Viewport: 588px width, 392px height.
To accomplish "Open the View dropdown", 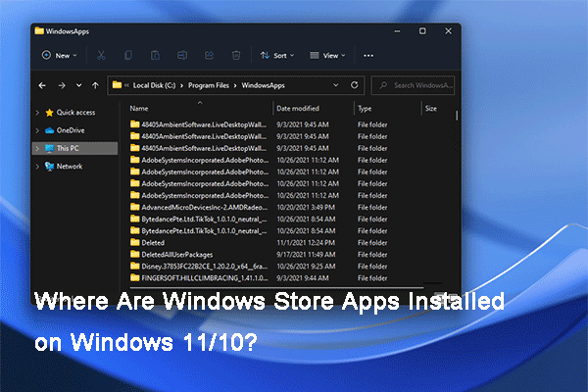I will pyautogui.click(x=327, y=56).
